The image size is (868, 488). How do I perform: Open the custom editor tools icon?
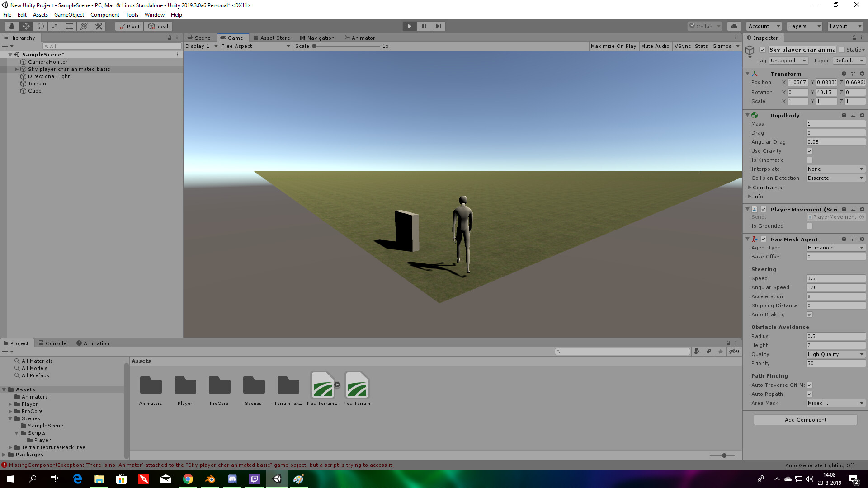[99, 26]
